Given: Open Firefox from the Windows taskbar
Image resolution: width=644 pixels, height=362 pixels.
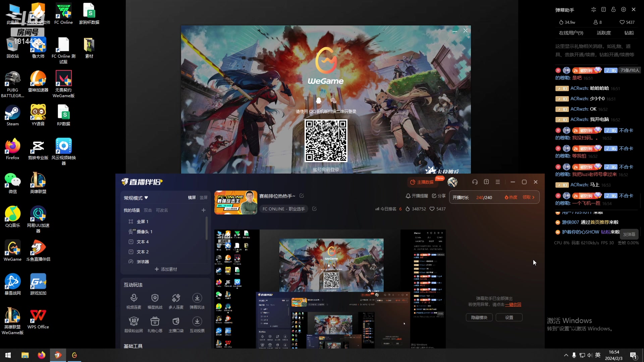Looking at the screenshot, I should (x=42, y=355).
